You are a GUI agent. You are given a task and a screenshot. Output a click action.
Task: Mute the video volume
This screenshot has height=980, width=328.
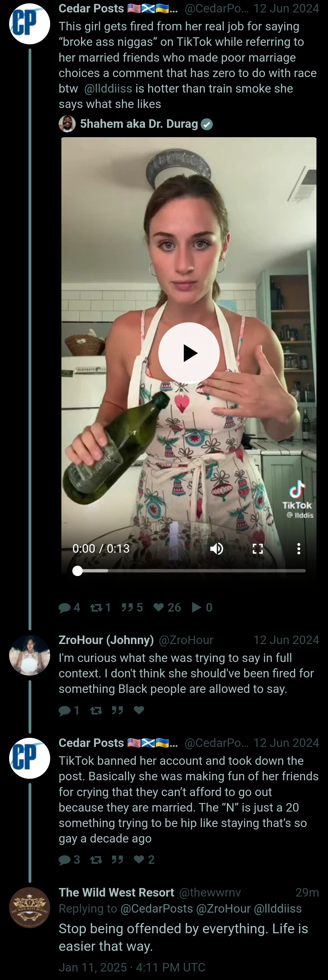217,549
